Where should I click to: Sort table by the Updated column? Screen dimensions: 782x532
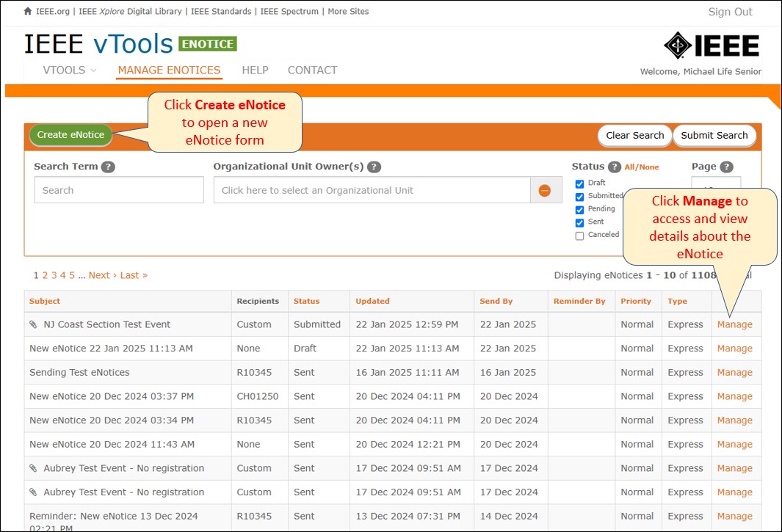coord(372,301)
